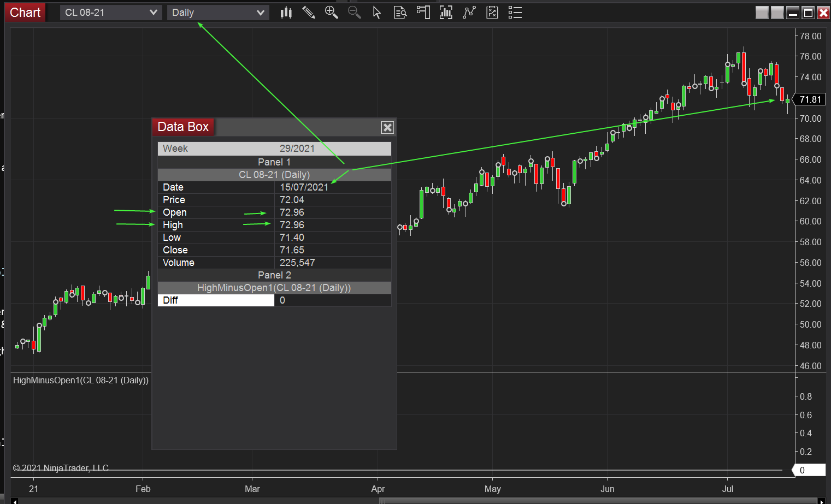Open the Indicators line-graph icon
The width and height of the screenshot is (831, 504).
coord(469,13)
